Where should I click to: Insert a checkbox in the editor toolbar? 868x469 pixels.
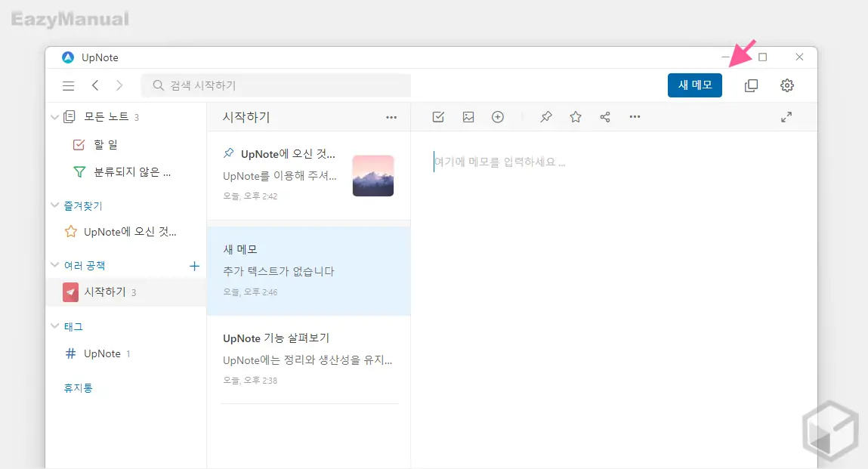coord(438,117)
